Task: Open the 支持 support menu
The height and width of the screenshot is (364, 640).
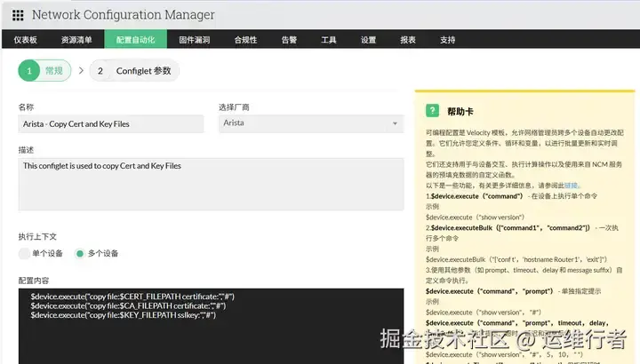Action: click(447, 40)
